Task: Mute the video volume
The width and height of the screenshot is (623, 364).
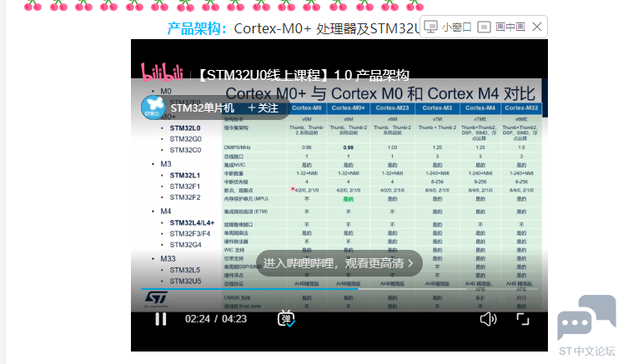Action: click(x=488, y=319)
